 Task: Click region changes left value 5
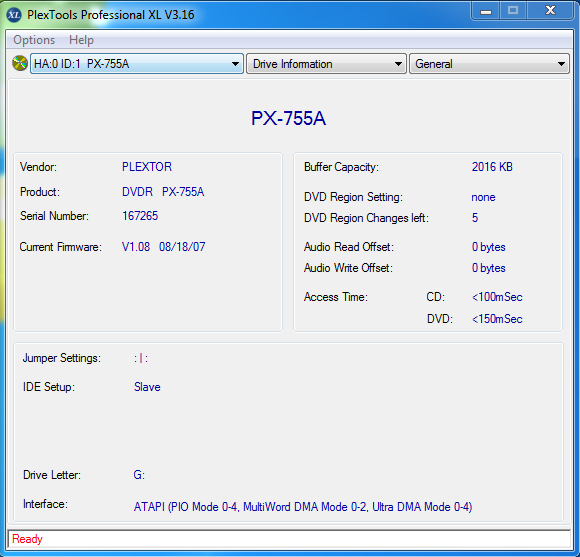coord(475,217)
